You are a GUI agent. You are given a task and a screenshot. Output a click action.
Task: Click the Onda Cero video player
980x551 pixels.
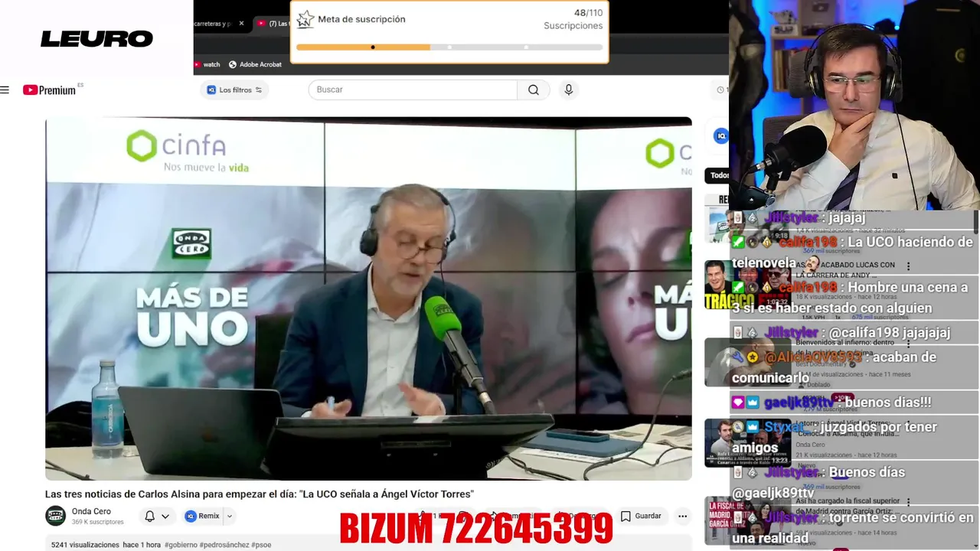pyautogui.click(x=368, y=298)
